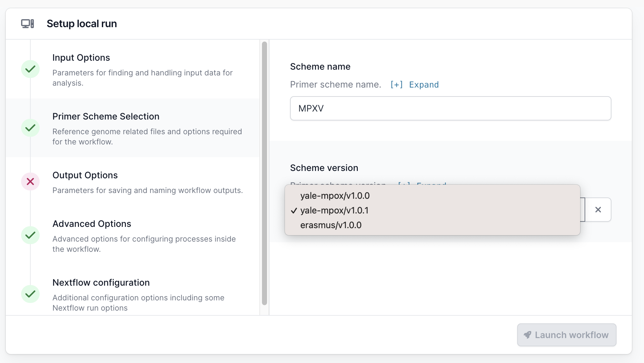Open the Nextflow configuration section
This screenshot has width=644, height=363.
pyautogui.click(x=101, y=282)
